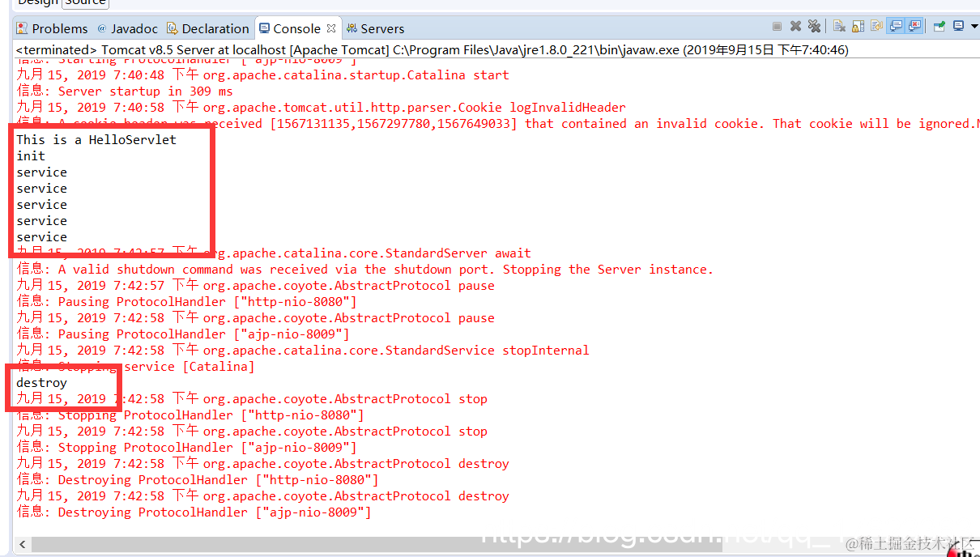The height and width of the screenshot is (557, 980).
Task: Switch to the Javadoc tab
Action: pyautogui.click(x=128, y=28)
